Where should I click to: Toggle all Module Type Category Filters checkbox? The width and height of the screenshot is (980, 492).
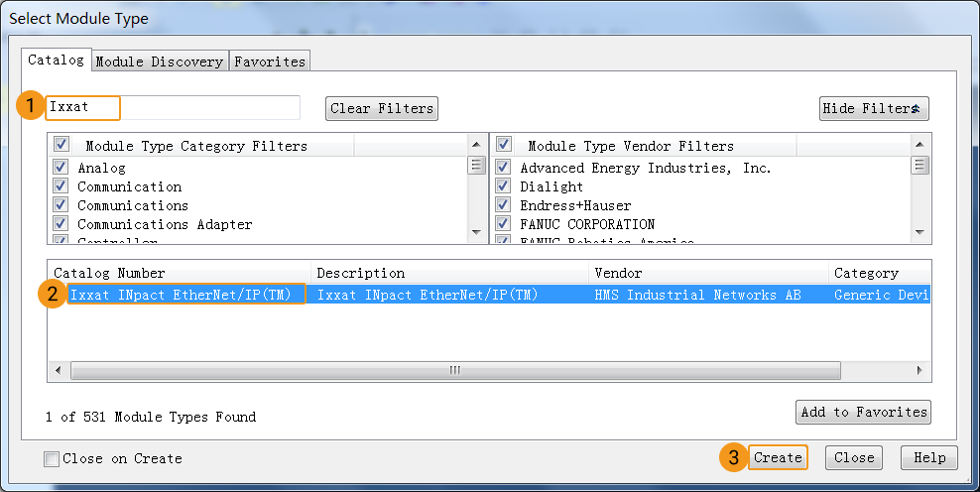pos(61,145)
